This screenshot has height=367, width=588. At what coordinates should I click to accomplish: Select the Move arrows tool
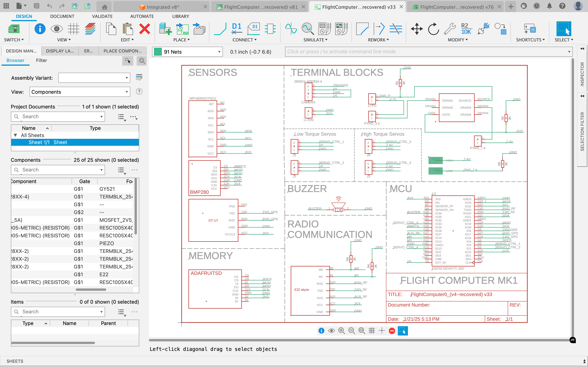[x=417, y=29]
